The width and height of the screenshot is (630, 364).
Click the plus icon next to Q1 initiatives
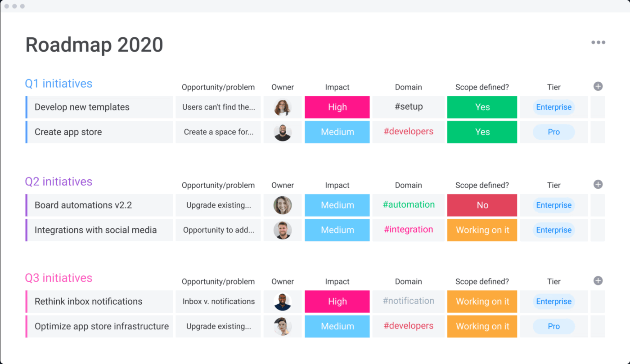598,86
